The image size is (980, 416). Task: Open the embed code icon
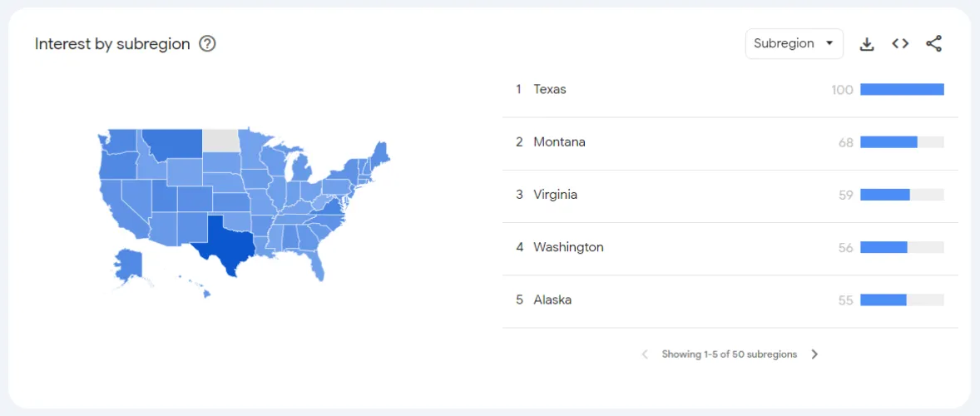pos(900,44)
